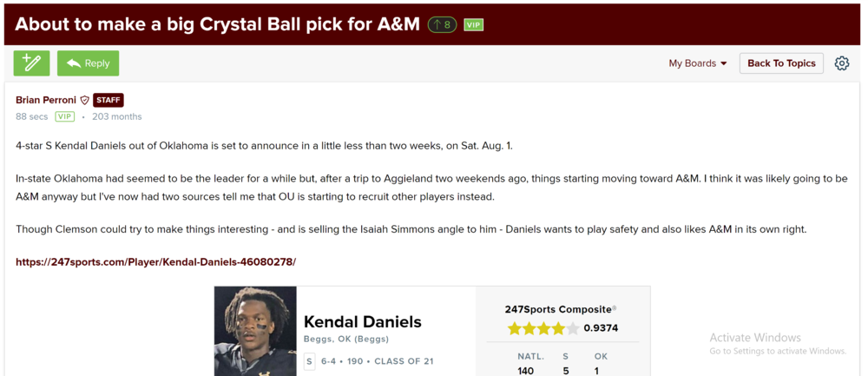Click the national rank number 140

526,371
